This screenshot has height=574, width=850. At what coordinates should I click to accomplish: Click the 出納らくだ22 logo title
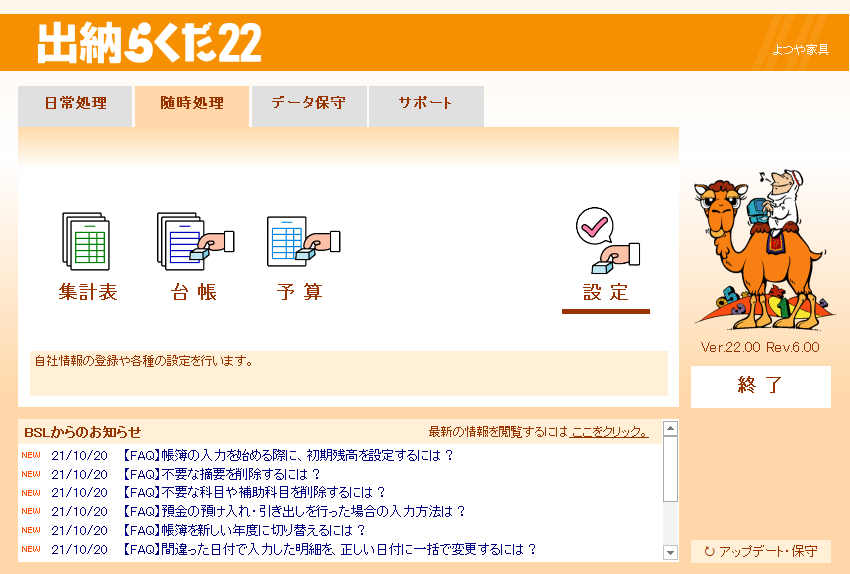150,43
